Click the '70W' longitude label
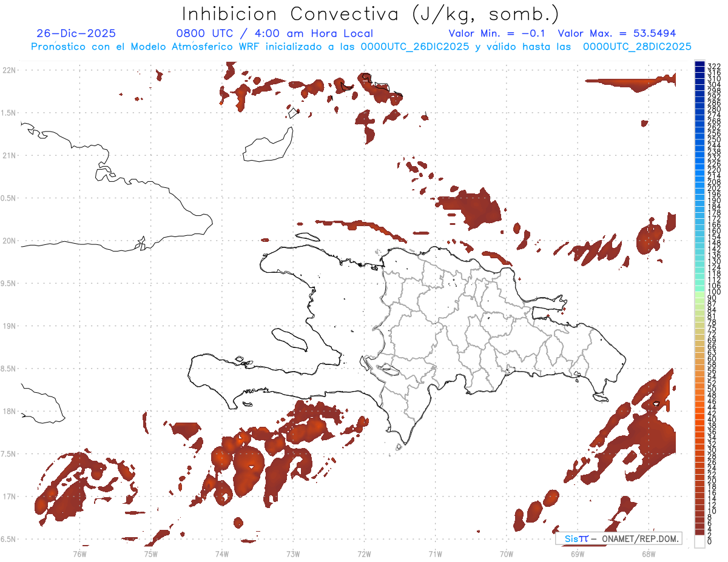 (506, 554)
